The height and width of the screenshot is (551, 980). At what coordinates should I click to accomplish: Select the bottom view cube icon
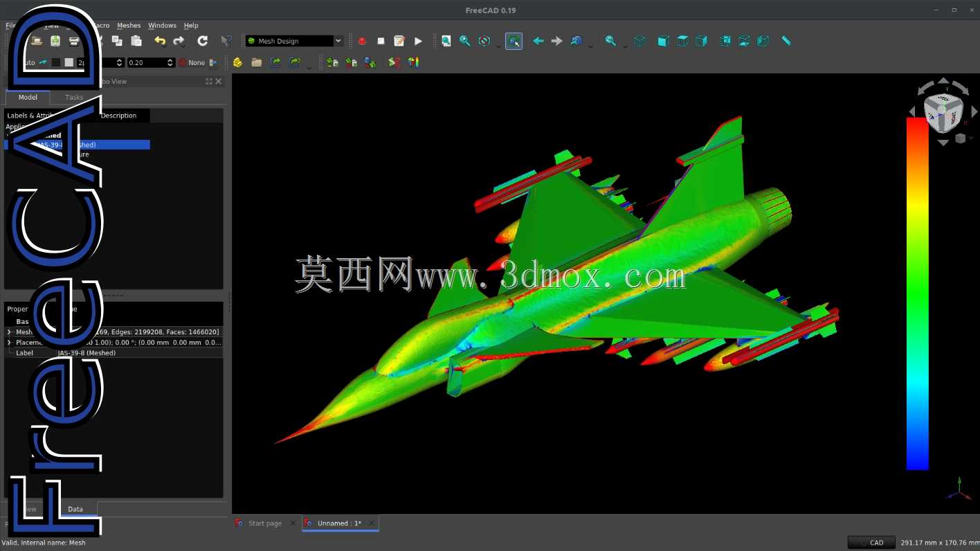(x=743, y=41)
